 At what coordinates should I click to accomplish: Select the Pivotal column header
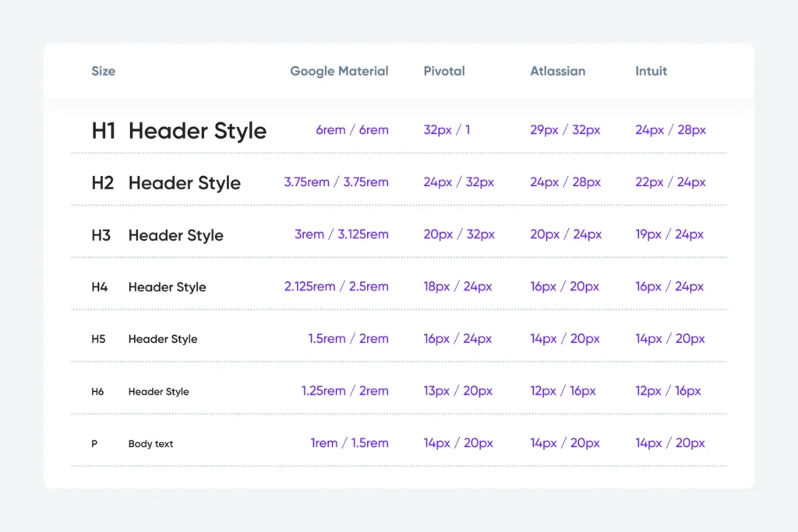(x=444, y=71)
